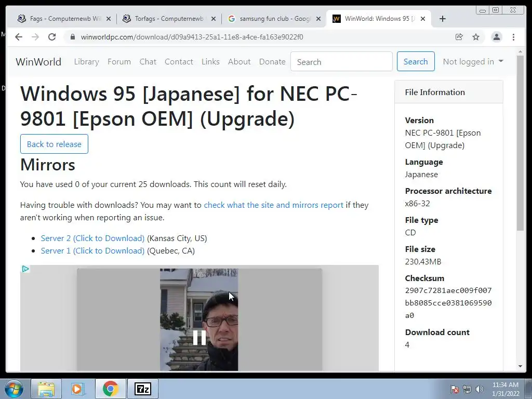Click the AdChoices icon on the ad
The height and width of the screenshot is (399, 532).
25,269
